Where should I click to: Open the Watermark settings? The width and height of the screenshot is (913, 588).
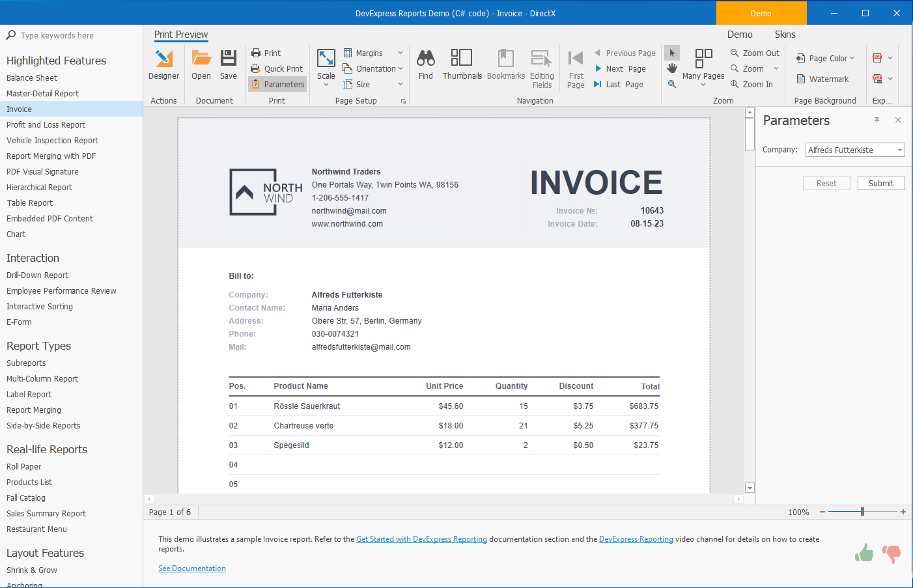point(822,79)
